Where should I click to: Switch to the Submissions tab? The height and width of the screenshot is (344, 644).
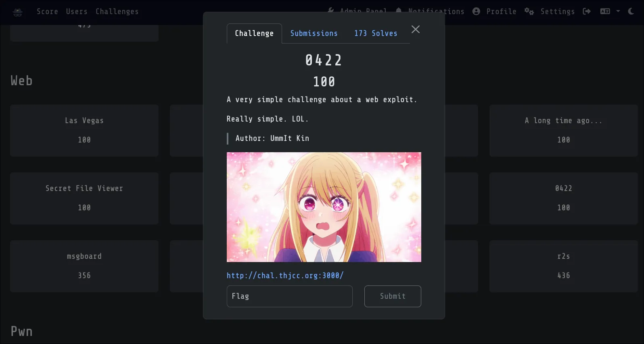tap(314, 34)
